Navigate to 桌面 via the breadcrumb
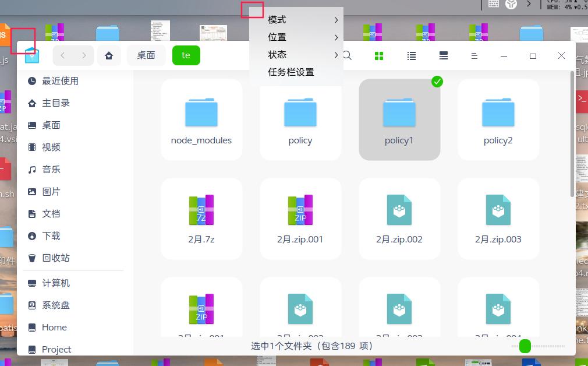588x366 pixels. point(146,55)
